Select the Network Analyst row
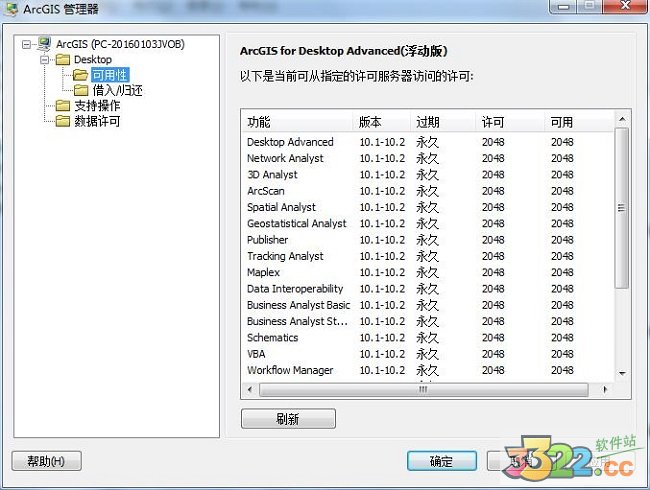 coord(427,158)
